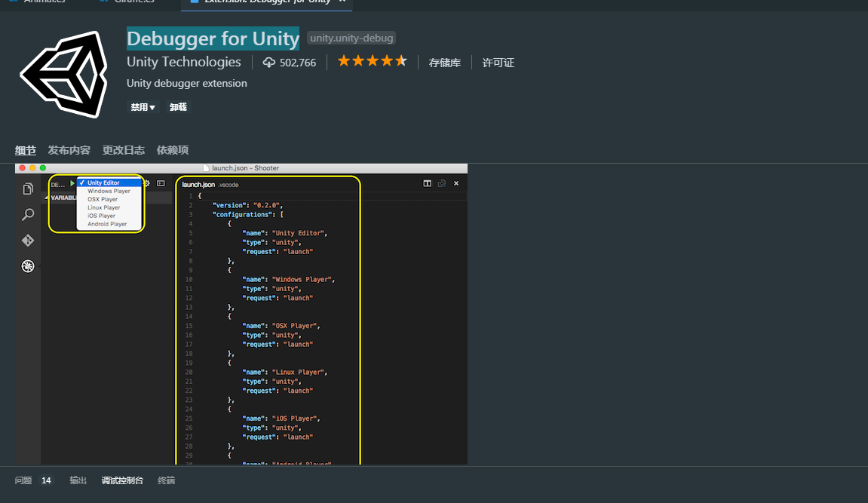Expand the VARIABLES section in README screenshot

click(63, 198)
